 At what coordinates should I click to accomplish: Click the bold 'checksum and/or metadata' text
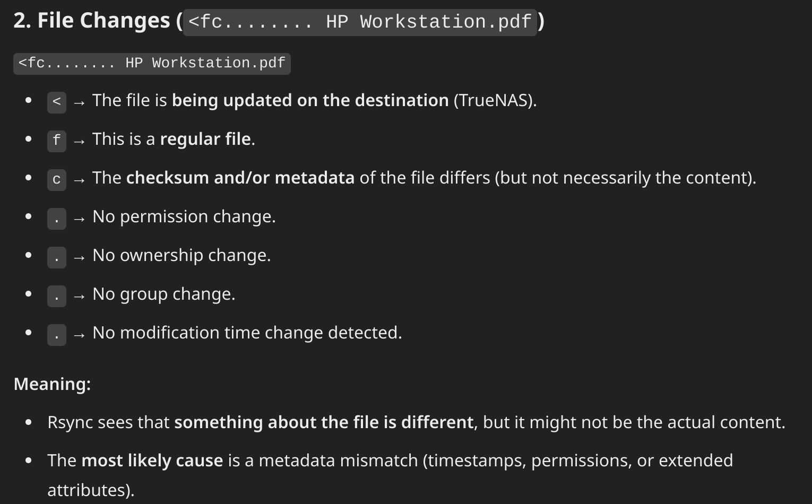coord(240,178)
